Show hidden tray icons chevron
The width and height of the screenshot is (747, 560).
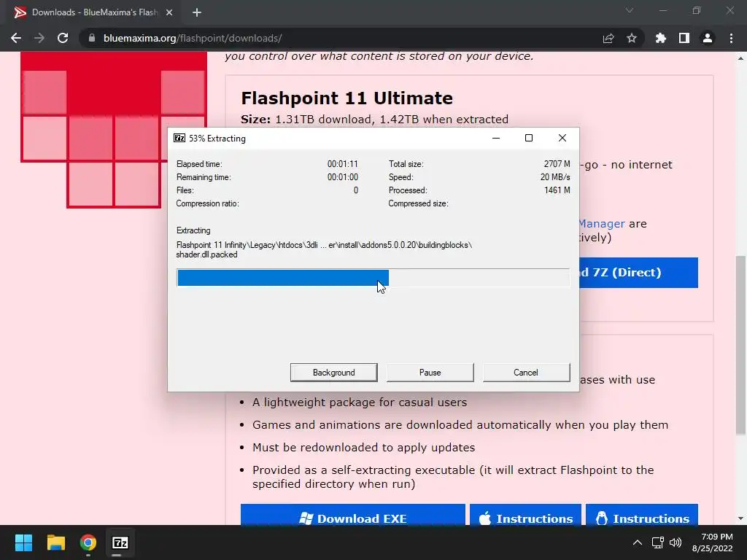point(637,542)
